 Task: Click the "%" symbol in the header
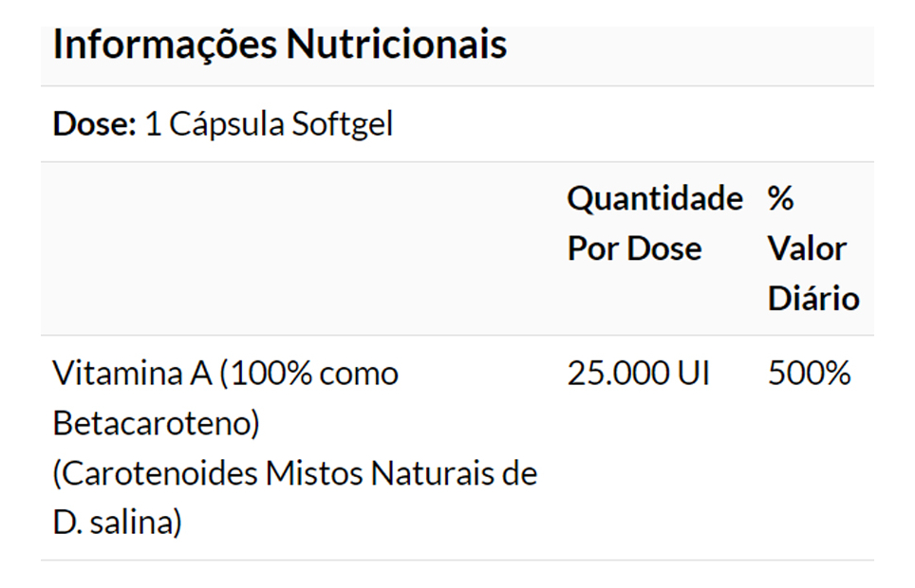[x=780, y=199]
